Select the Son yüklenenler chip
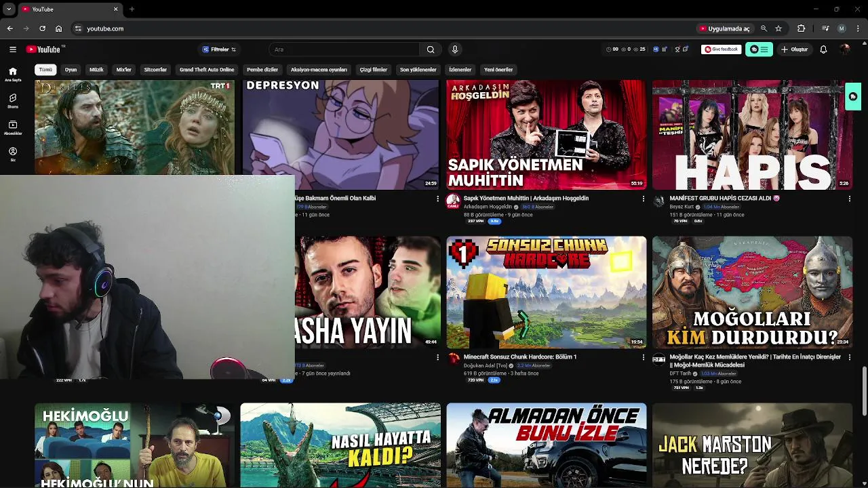The height and width of the screenshot is (488, 868). pos(418,70)
